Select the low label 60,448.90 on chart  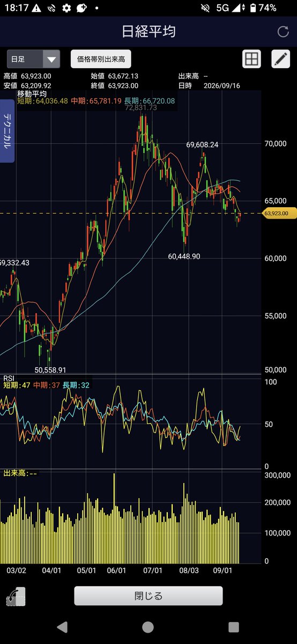[184, 257]
